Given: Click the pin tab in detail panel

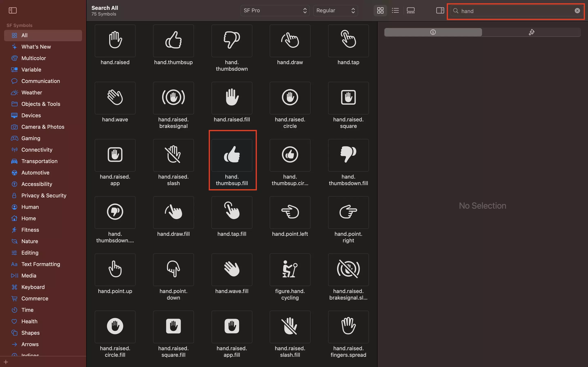Looking at the screenshot, I should coord(531,32).
